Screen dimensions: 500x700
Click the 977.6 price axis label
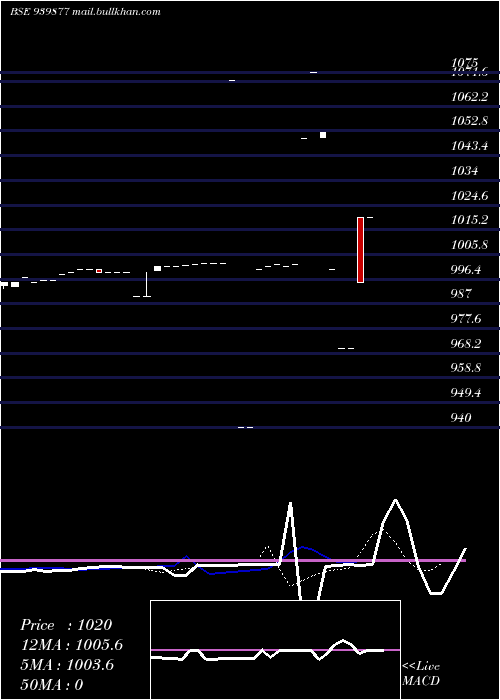click(467, 319)
